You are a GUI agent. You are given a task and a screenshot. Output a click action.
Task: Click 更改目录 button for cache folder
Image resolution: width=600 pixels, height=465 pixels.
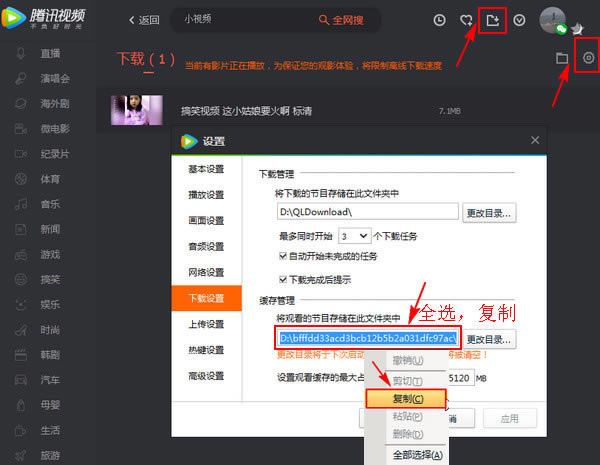point(489,339)
